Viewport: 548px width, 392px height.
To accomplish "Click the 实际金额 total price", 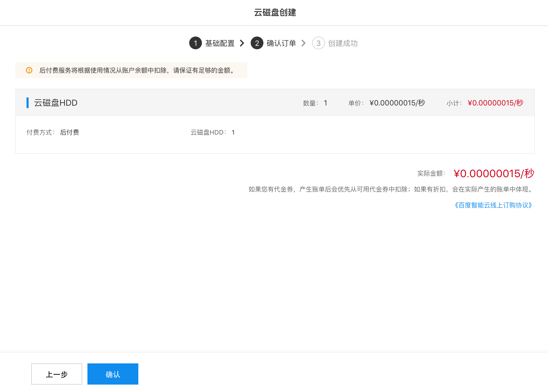I will pos(494,173).
